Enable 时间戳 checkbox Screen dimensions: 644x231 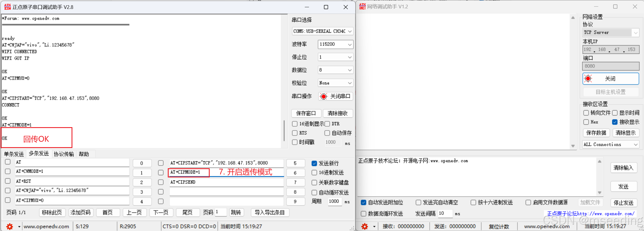coord(295,142)
